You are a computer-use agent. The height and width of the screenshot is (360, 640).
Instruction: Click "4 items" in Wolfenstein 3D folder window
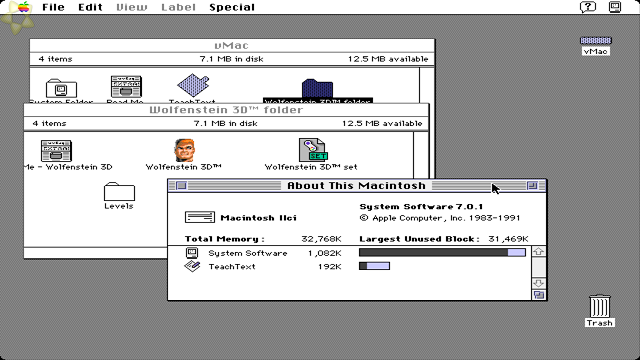point(49,123)
